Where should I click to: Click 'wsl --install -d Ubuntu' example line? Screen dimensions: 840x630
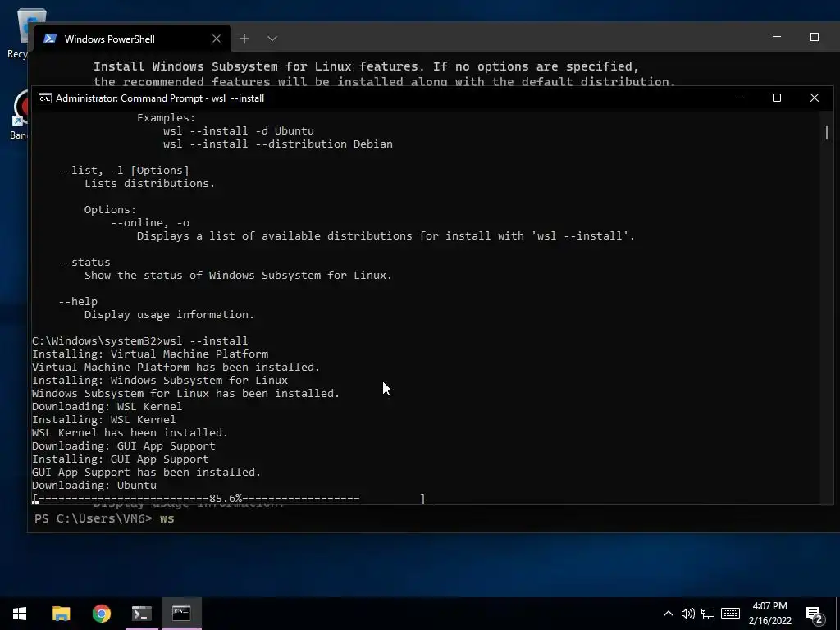(239, 130)
